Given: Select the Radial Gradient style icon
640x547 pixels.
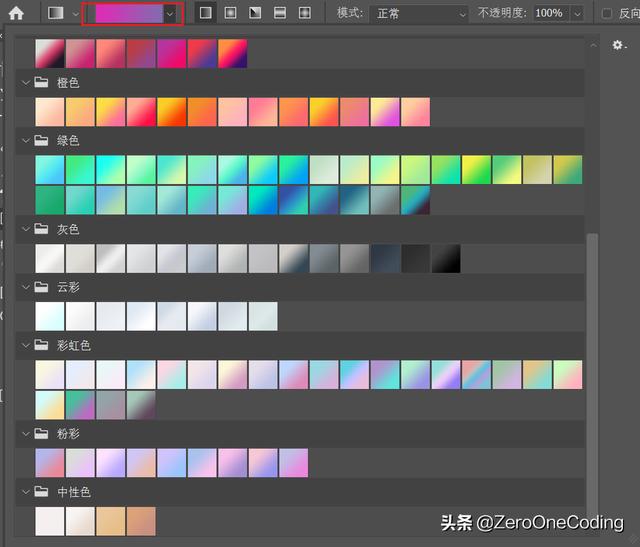Looking at the screenshot, I should [x=230, y=13].
